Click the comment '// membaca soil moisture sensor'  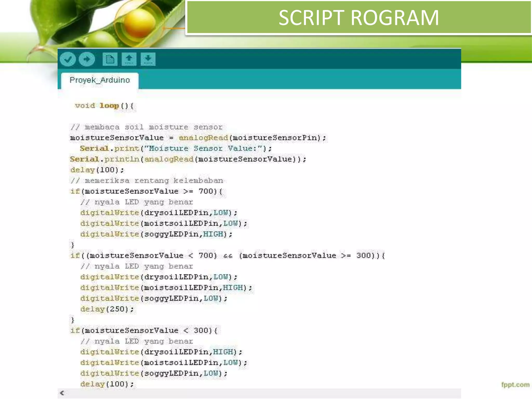pyautogui.click(x=146, y=127)
